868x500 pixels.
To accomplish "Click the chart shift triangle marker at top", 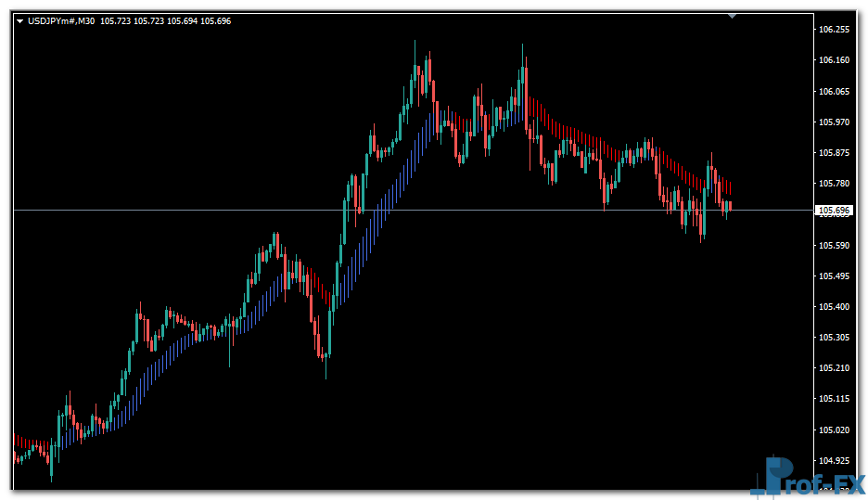I will pyautogui.click(x=733, y=16).
